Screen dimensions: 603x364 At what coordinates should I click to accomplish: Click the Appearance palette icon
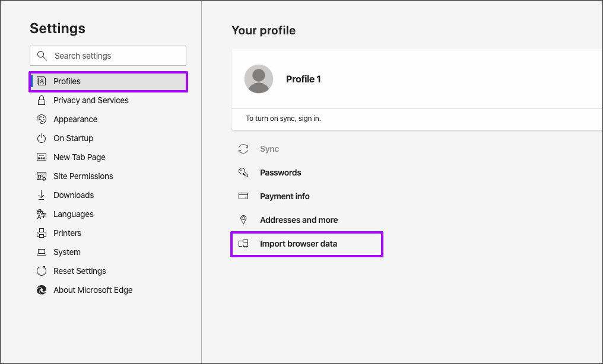[42, 119]
